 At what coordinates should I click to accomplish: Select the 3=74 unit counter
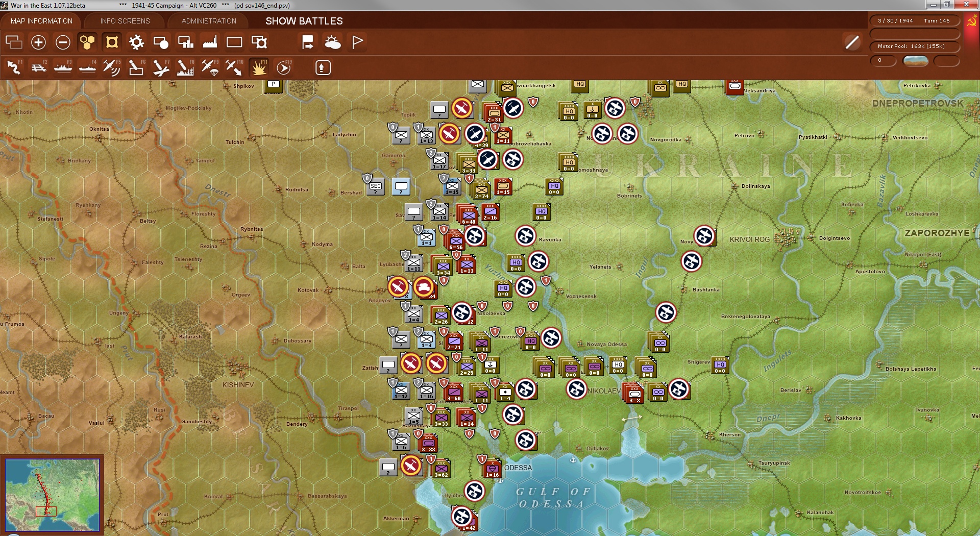coord(481,189)
